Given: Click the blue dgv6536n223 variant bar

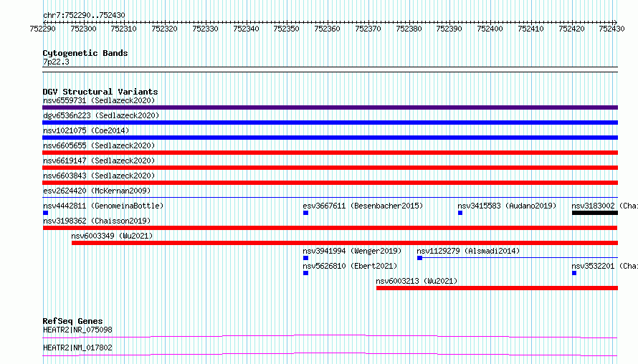Looking at the screenshot, I should coord(330,123).
